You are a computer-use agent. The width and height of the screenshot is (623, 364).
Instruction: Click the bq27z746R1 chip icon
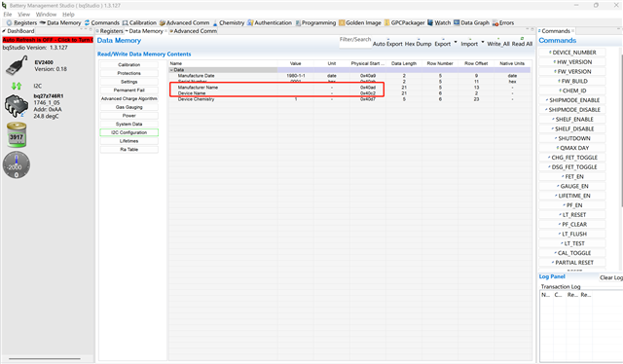tap(17, 106)
